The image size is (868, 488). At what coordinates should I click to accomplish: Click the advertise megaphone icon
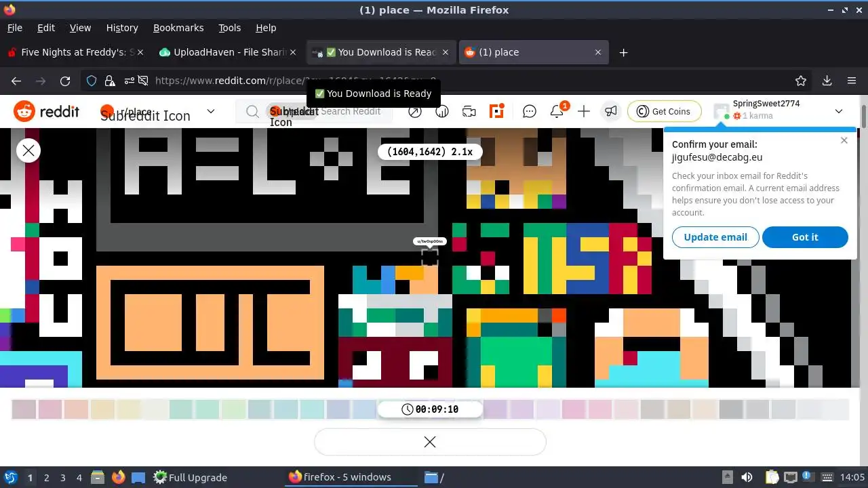[x=611, y=112]
